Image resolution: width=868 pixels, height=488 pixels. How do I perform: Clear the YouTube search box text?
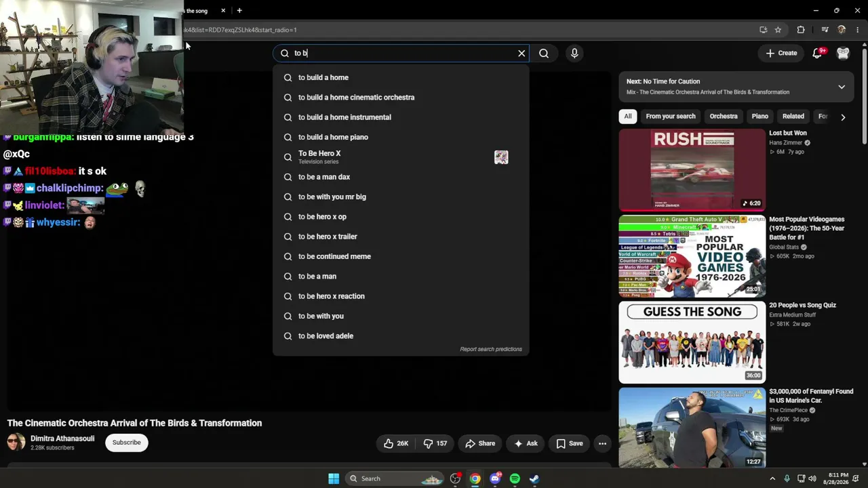521,53
